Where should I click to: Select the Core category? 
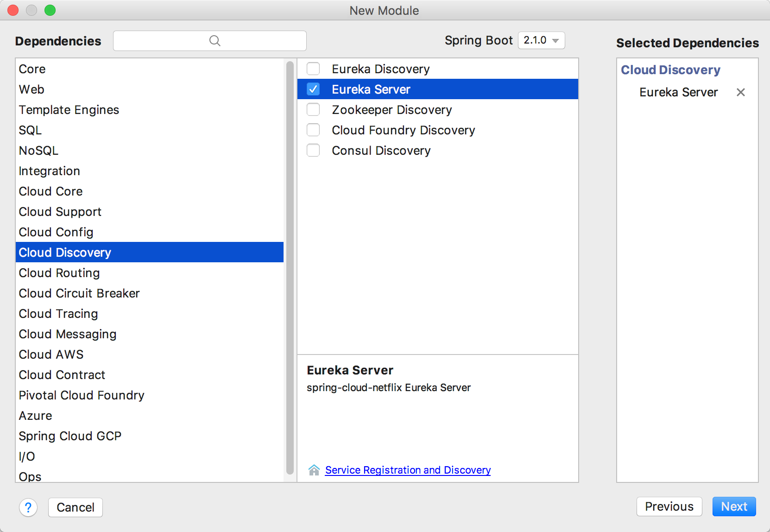coord(150,69)
